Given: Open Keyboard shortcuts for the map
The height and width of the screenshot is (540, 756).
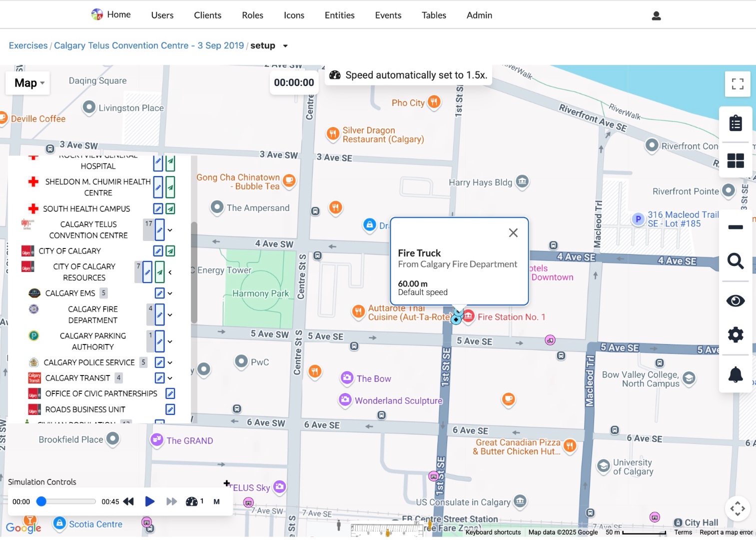Looking at the screenshot, I should click(x=493, y=532).
